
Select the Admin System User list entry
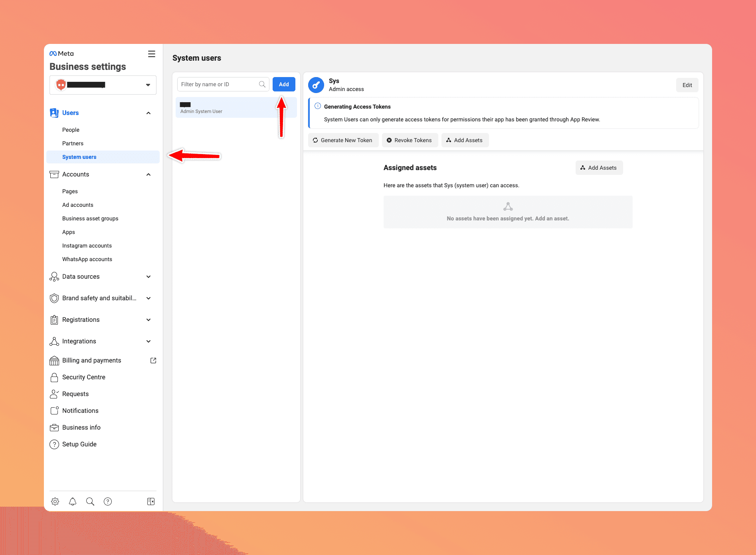tap(236, 107)
